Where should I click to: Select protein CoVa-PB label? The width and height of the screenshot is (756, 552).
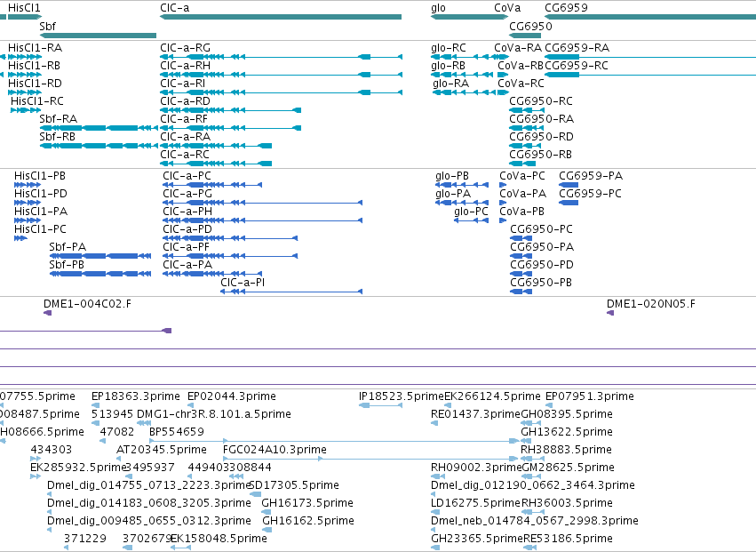[x=521, y=212]
